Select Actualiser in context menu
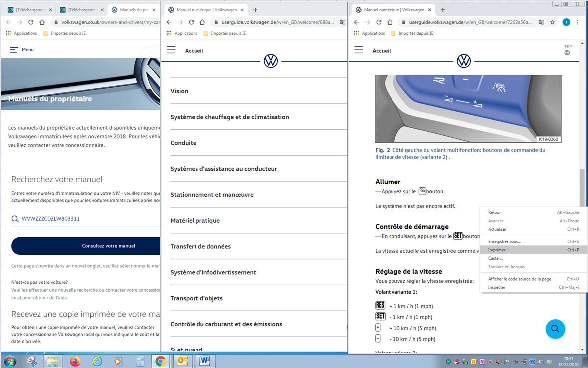The width and height of the screenshot is (588, 368). click(534, 229)
